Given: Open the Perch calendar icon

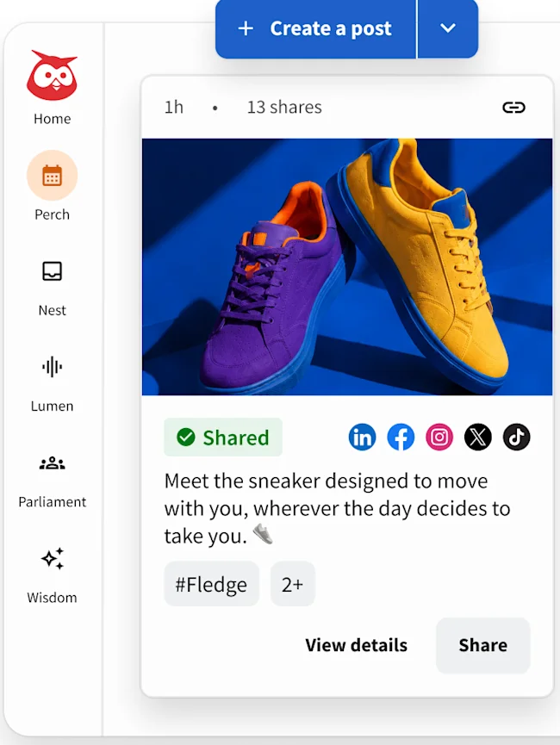Looking at the screenshot, I should 52,176.
